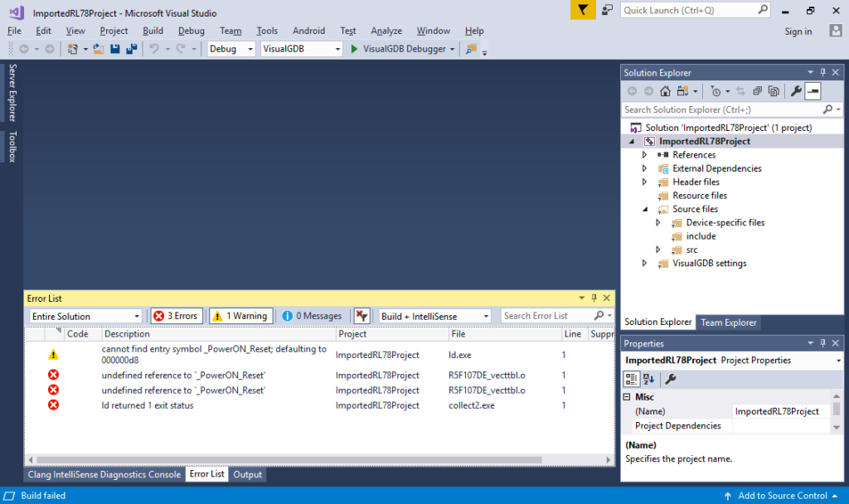This screenshot has height=504, width=849.
Task: Switch Properties panel to alphabetical sorting
Action: click(x=648, y=379)
